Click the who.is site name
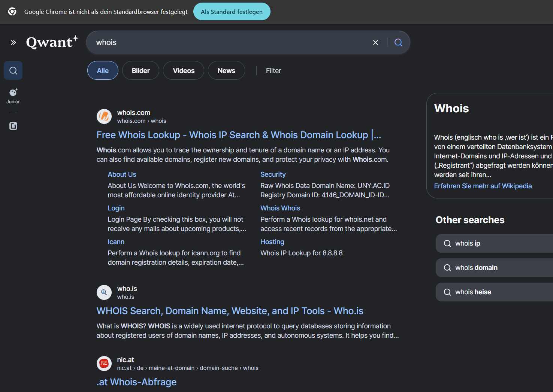 pos(127,289)
